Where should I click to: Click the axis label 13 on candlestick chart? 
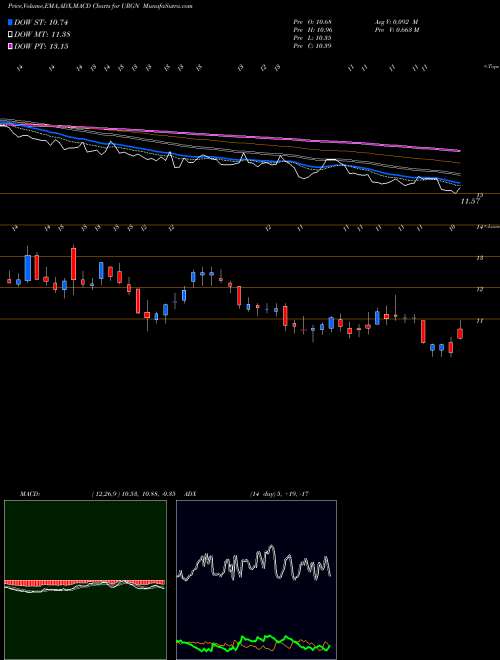(480, 258)
